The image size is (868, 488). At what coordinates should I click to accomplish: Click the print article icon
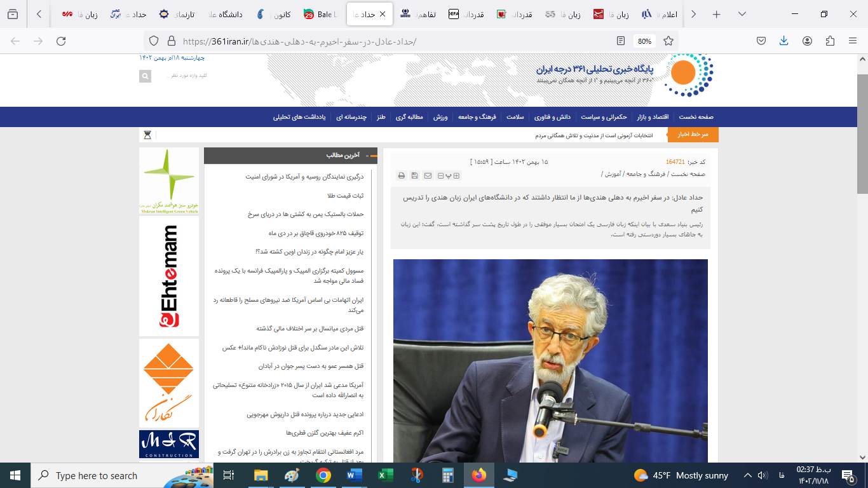(401, 175)
